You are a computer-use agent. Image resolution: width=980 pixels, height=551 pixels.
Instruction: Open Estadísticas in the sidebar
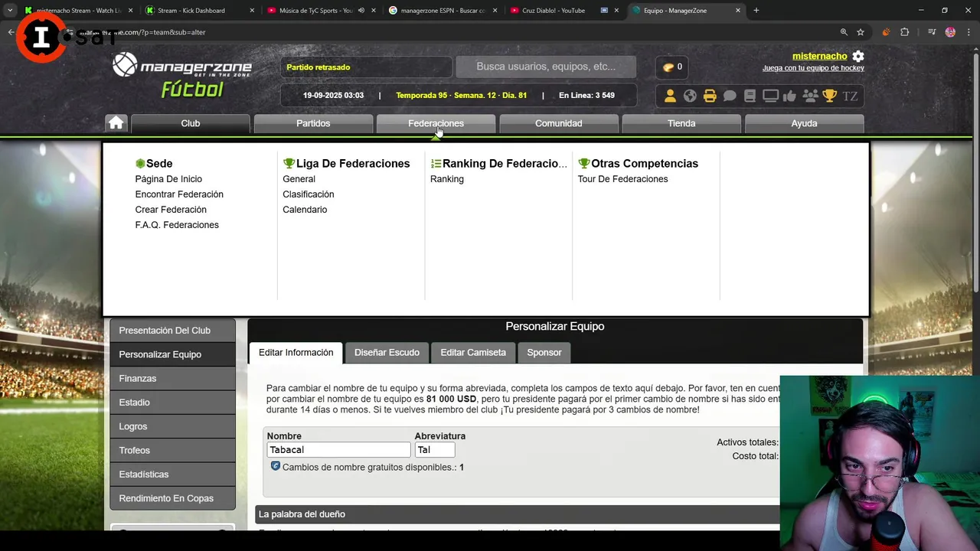(x=172, y=474)
